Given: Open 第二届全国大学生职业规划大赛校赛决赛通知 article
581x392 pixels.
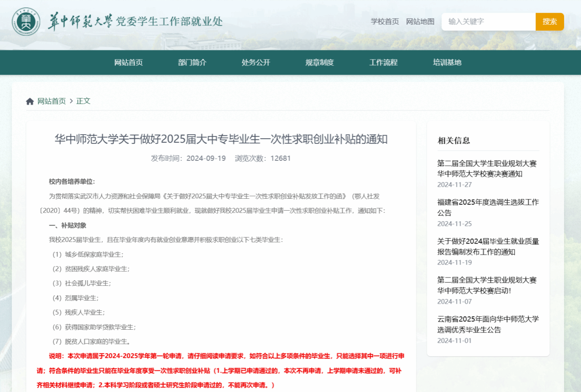Looking at the screenshot, I should pos(487,169).
